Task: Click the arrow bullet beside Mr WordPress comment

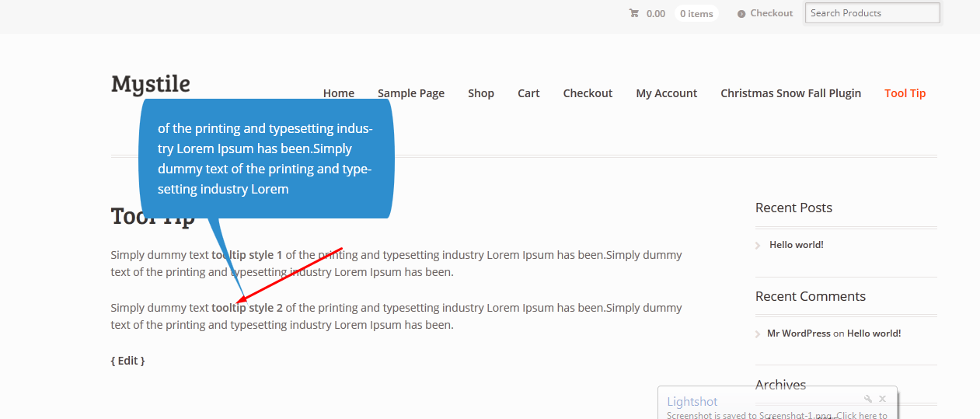Action: [x=758, y=333]
